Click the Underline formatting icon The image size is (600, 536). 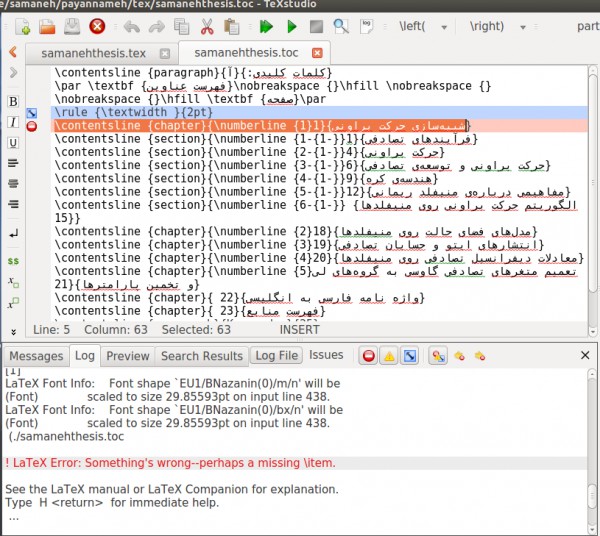coord(13,143)
